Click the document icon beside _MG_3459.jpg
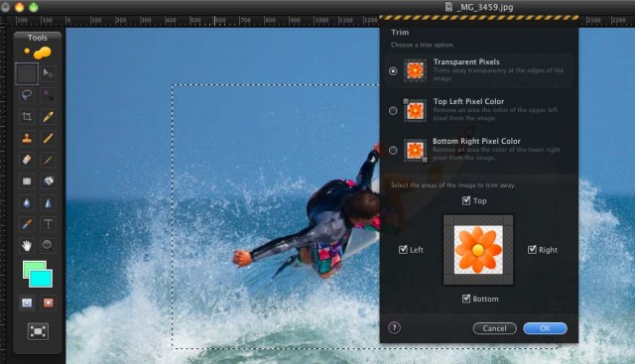The width and height of the screenshot is (635, 364). pos(448,7)
